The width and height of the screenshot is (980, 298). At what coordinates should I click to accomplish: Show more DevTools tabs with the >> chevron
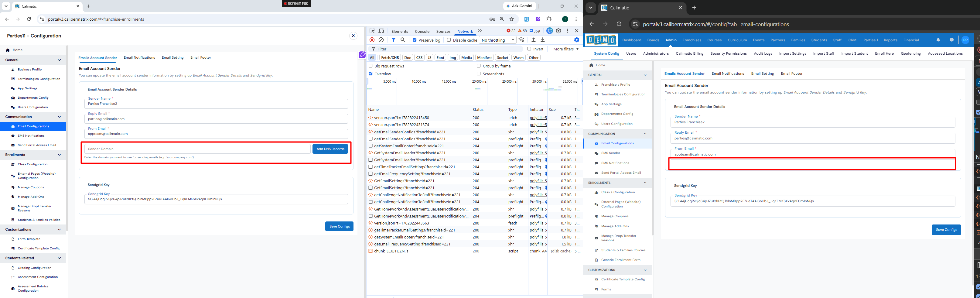[480, 31]
